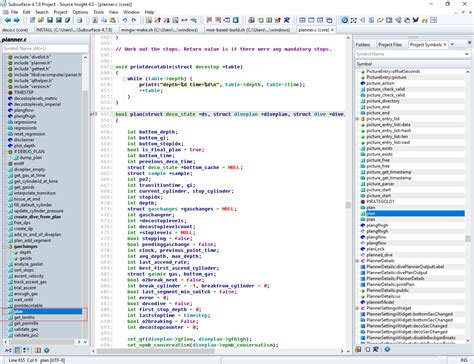Go back with the blue left arrow
Viewport: 474px width, 364px height.
[x=7, y=20]
